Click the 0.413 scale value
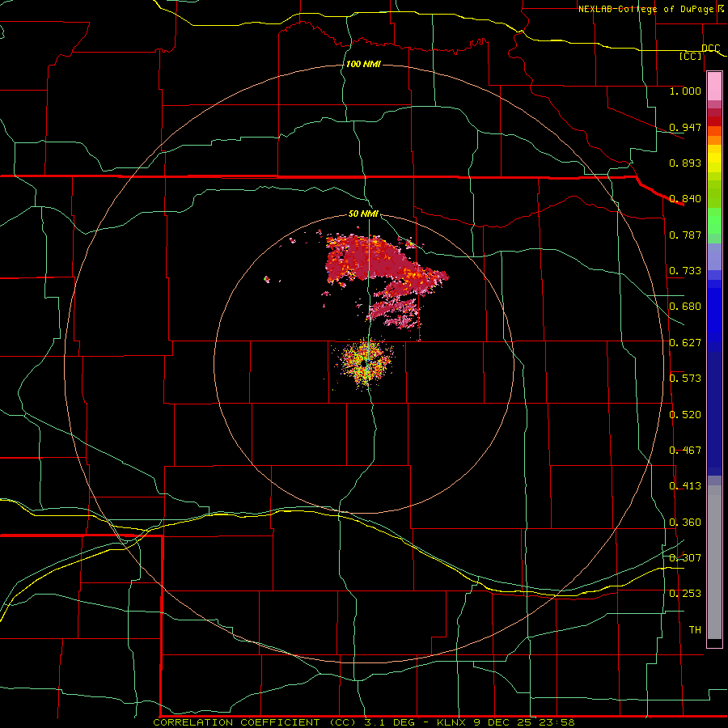The height and width of the screenshot is (728, 728). [x=685, y=486]
